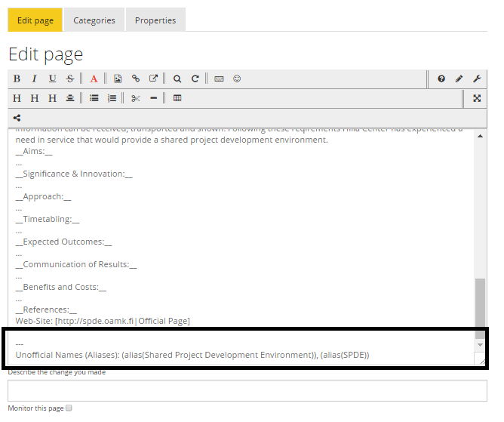
Task: Click in 'Describe the change you made' field
Action: [x=247, y=390]
